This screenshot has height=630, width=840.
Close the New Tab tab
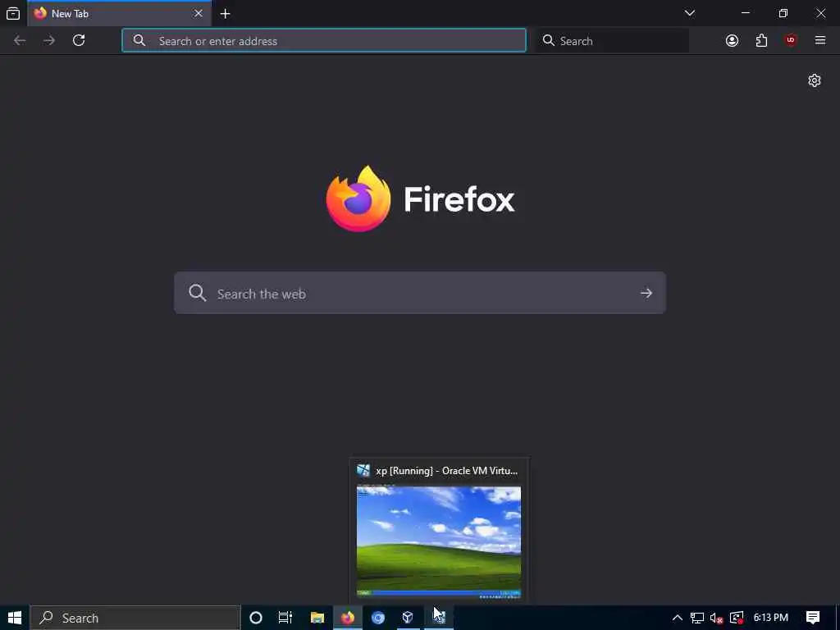(199, 13)
